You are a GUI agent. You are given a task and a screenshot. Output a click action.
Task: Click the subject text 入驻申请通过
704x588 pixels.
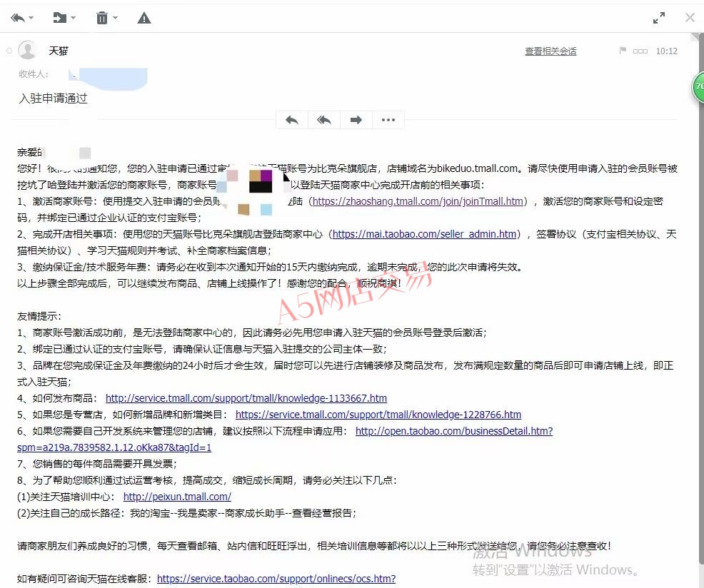point(53,98)
